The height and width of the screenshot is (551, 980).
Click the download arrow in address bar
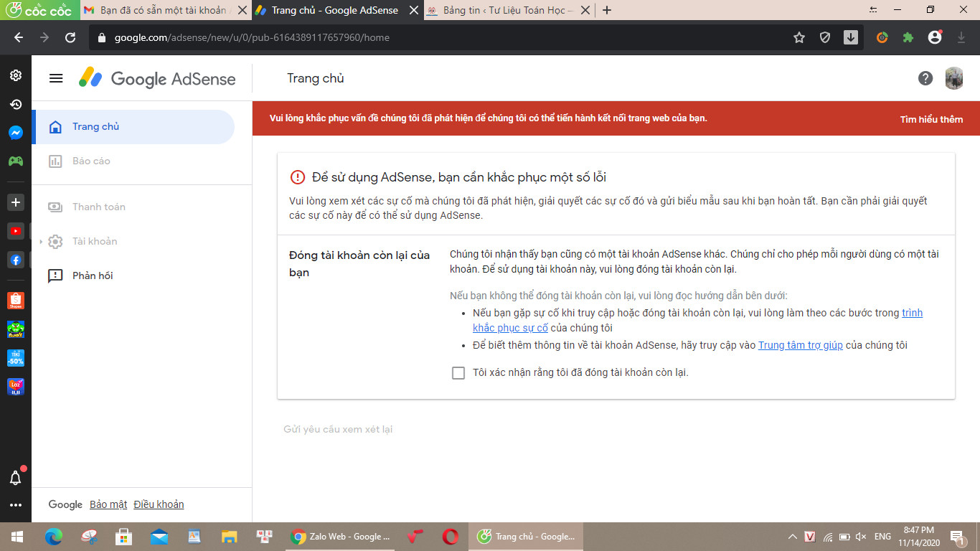click(x=851, y=38)
